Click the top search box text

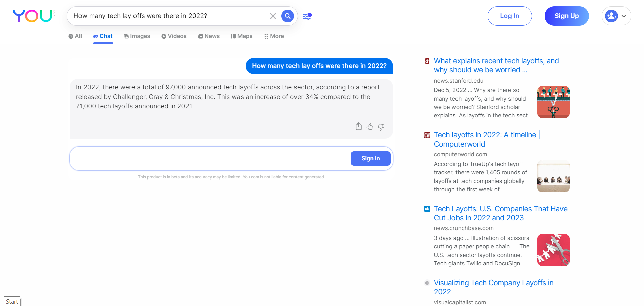[140, 16]
